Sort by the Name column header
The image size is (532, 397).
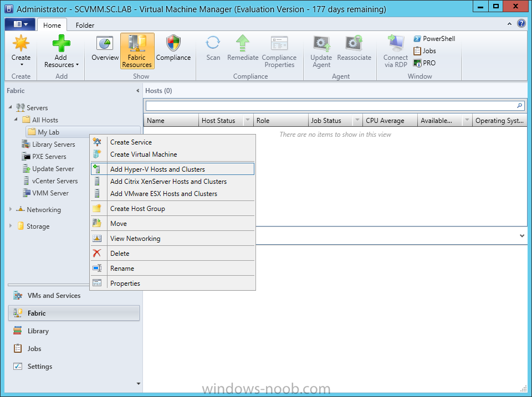tap(171, 120)
